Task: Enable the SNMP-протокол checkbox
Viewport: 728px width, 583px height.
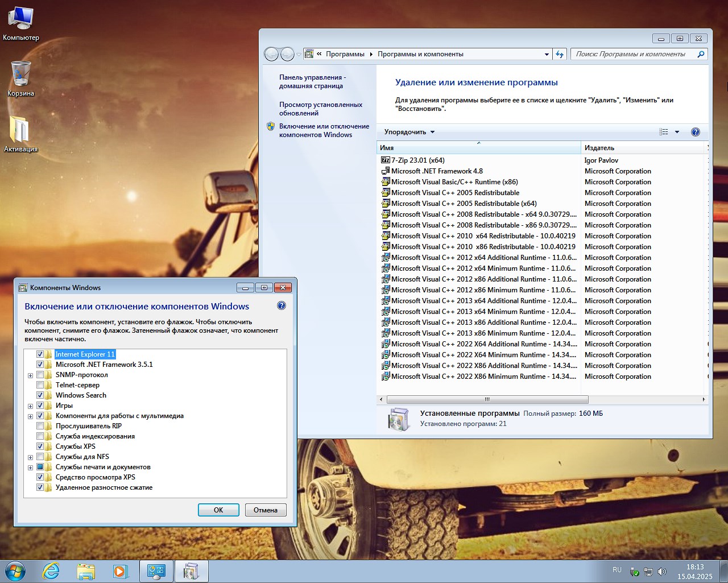Action: [40, 375]
